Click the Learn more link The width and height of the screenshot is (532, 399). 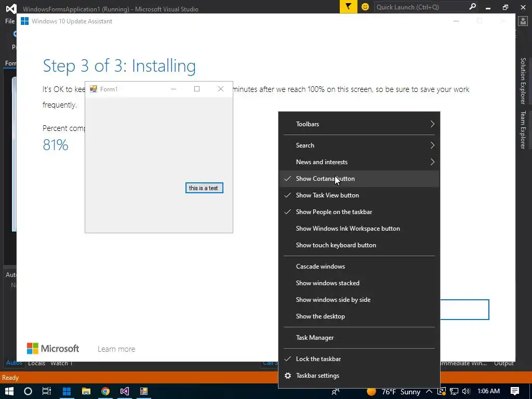click(x=116, y=349)
